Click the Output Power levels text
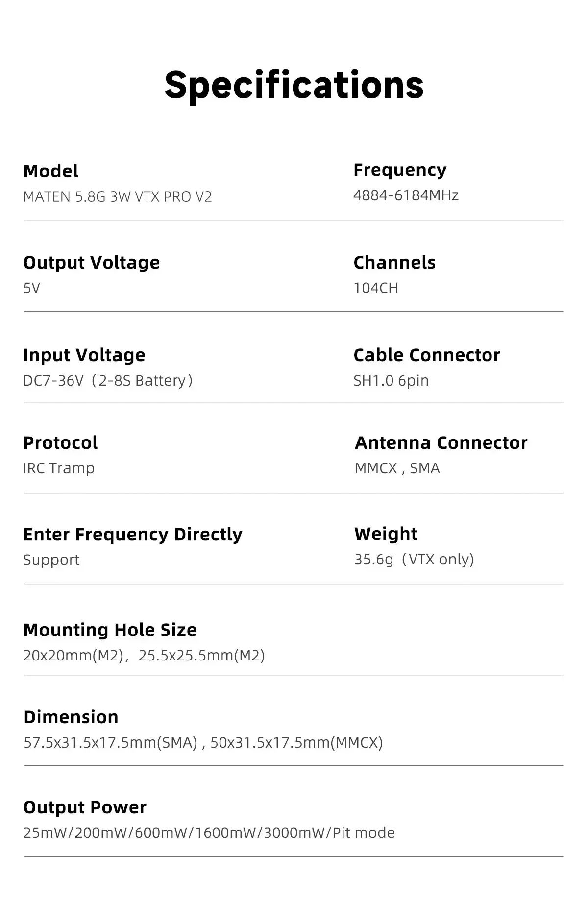Image resolution: width=588 pixels, height=904 pixels. click(x=209, y=833)
